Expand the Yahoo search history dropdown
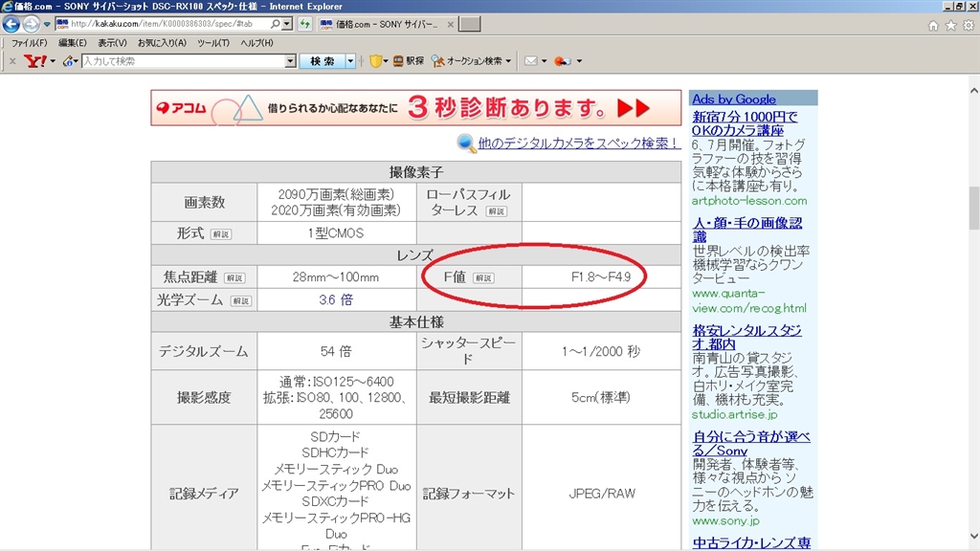The height and width of the screenshot is (551, 980). point(291,61)
